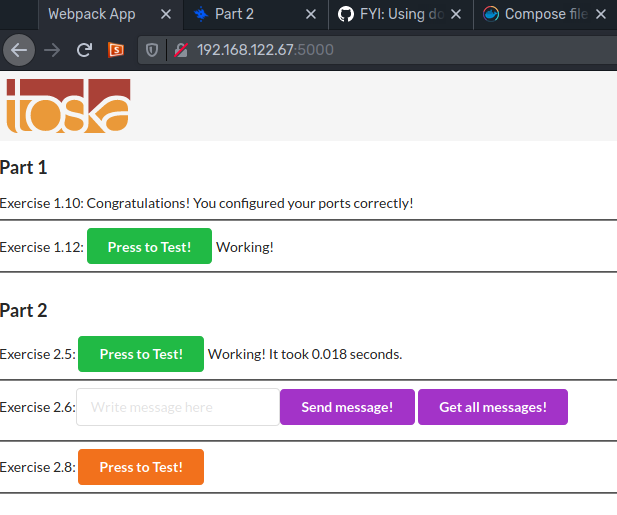Screen dimensions: 617x515
Task: Open the tracking protection shield icon
Action: pos(153,50)
